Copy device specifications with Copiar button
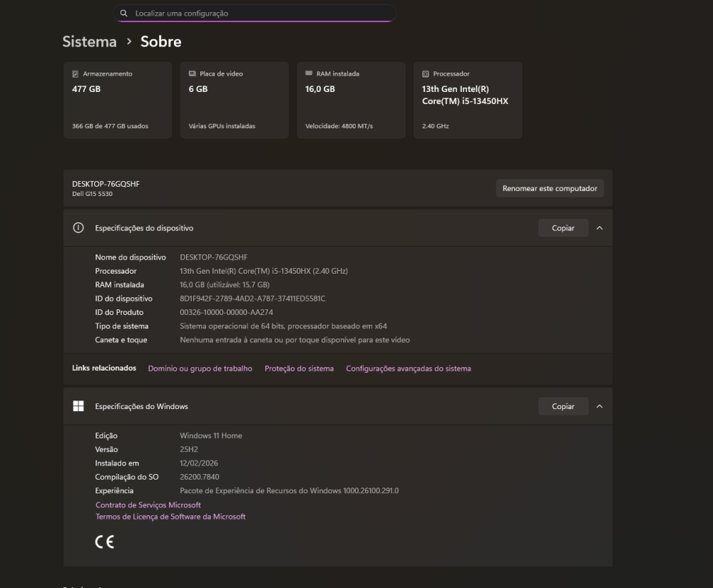Viewport: 713px width, 588px height. [563, 228]
